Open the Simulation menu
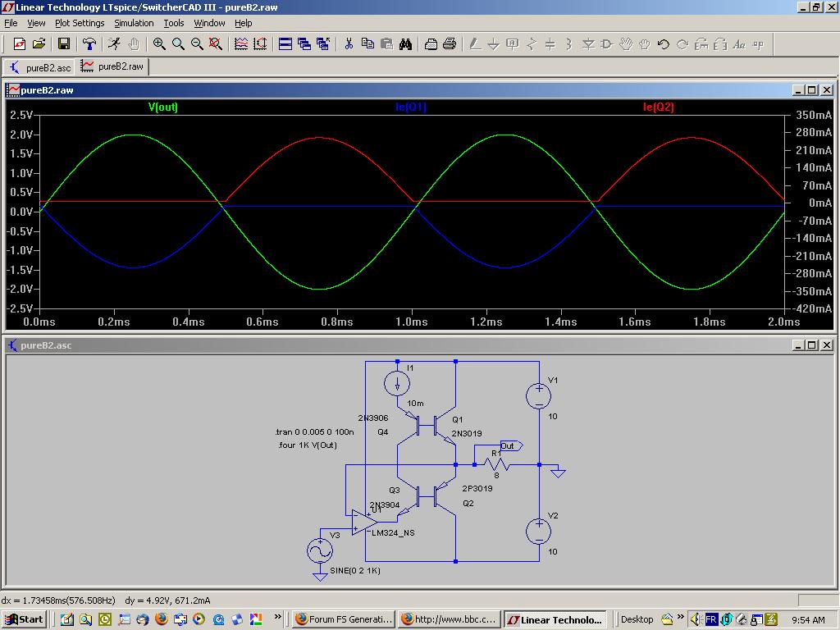 coord(134,23)
